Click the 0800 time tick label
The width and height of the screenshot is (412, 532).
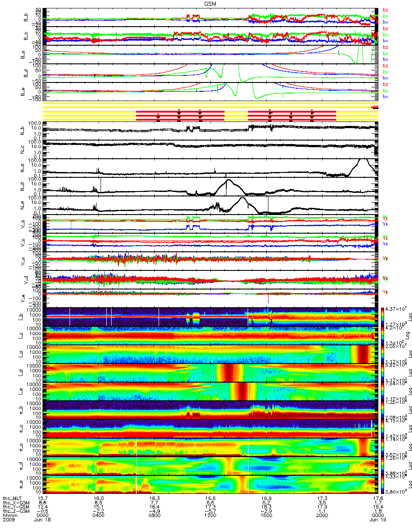point(154,516)
